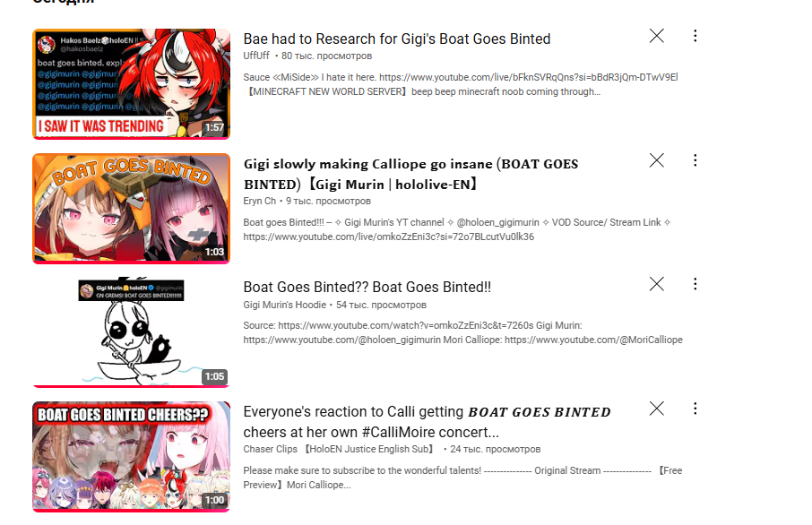Open title 'Everyone's reaction to Calli getting'
This screenshot has width=812, height=525.
427,422
